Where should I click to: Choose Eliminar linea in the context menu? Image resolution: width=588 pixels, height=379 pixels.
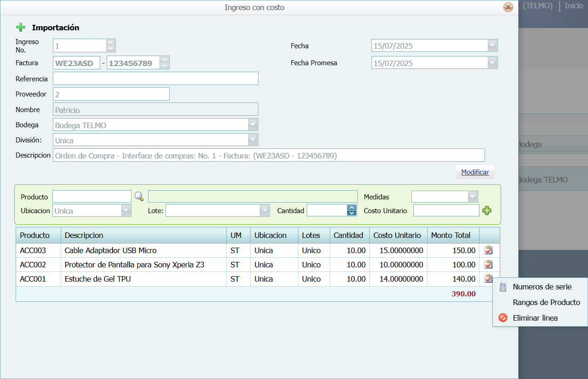(536, 317)
